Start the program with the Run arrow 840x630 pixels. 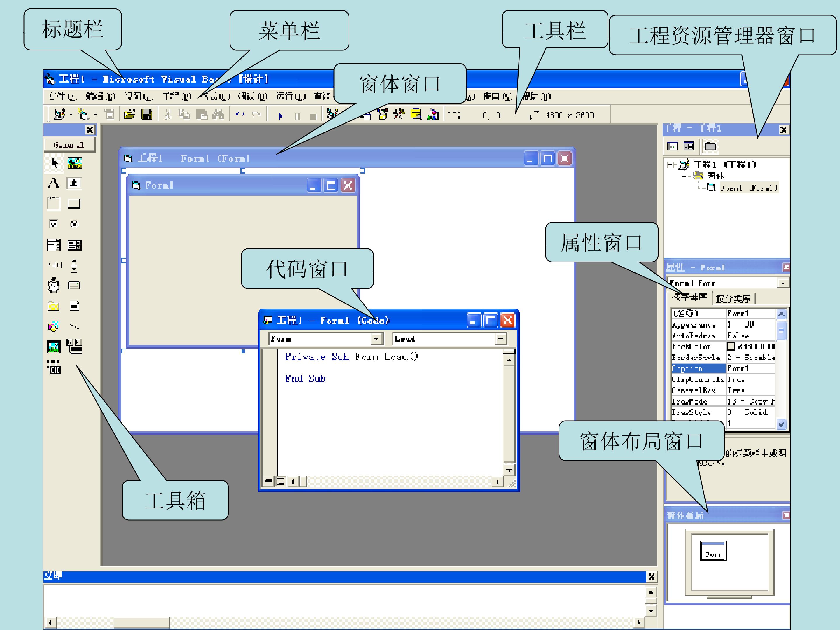280,116
